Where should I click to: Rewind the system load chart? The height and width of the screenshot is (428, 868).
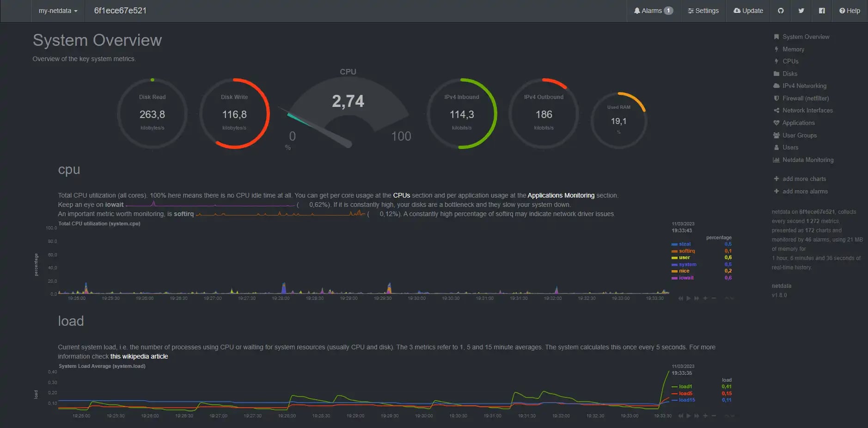click(680, 416)
